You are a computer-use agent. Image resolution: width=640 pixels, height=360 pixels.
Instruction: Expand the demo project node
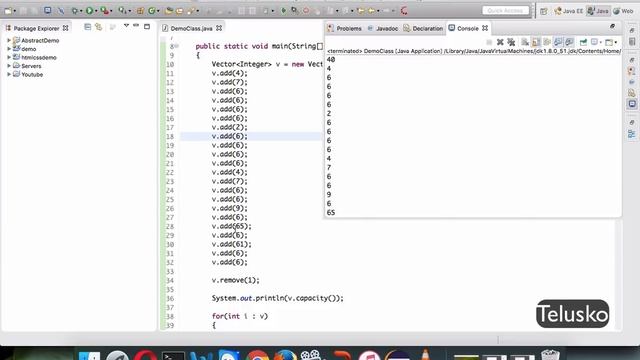(x=9, y=49)
